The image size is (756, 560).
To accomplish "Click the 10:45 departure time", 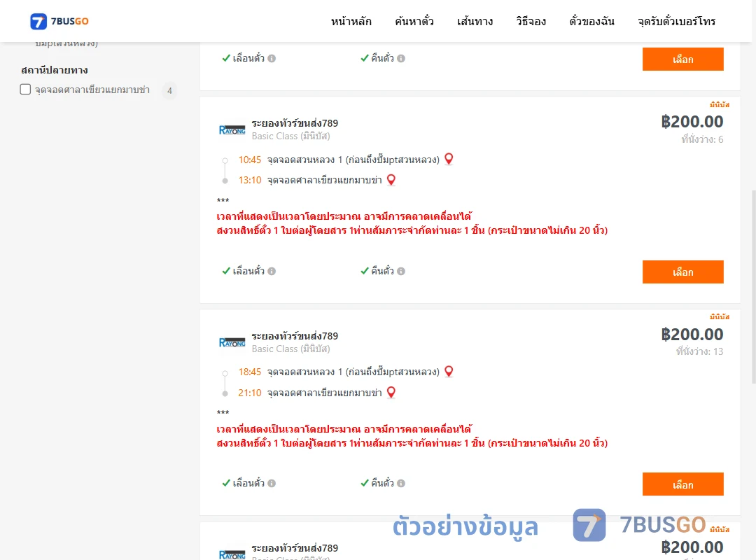I will [x=250, y=160].
